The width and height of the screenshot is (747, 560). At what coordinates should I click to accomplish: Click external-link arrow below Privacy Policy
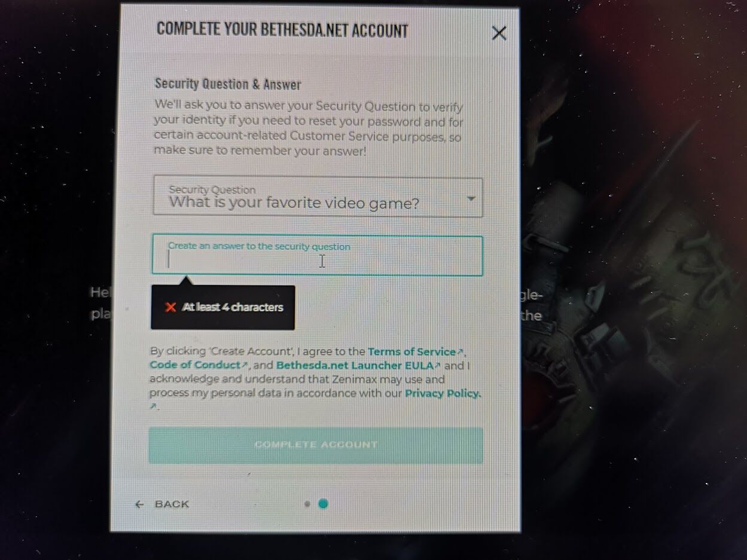153,406
